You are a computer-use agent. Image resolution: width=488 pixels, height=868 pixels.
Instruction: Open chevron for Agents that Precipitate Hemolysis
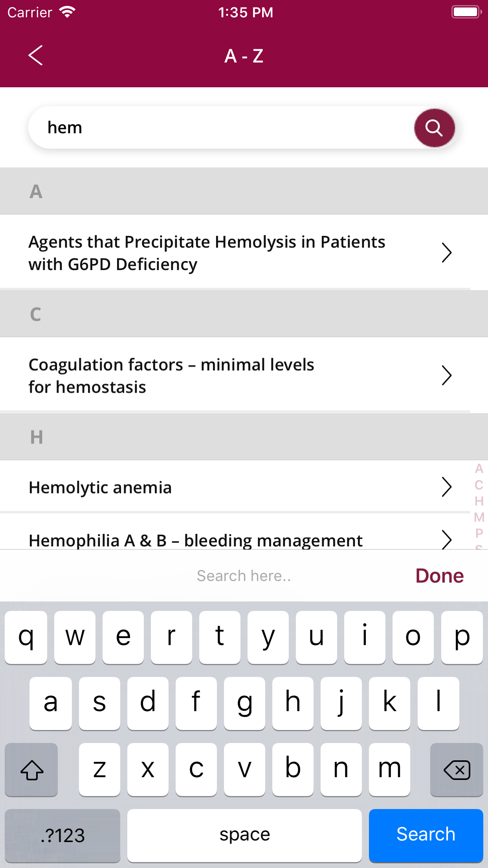(446, 253)
